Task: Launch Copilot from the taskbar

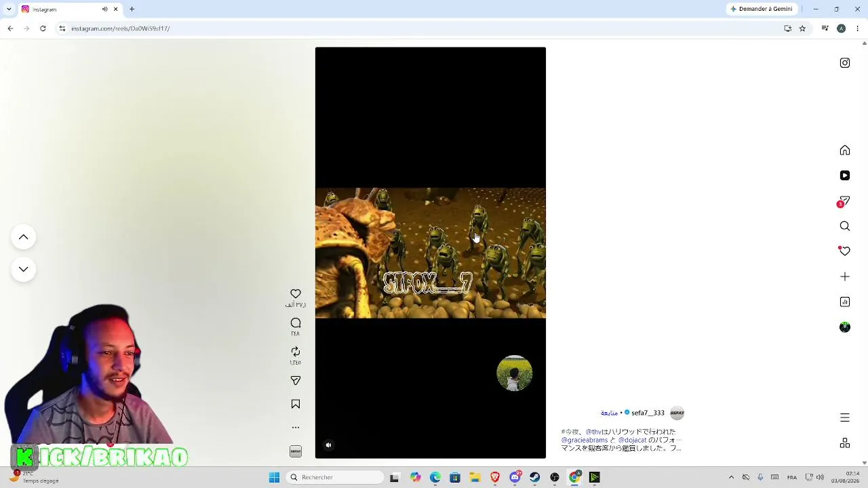Action: point(415,477)
